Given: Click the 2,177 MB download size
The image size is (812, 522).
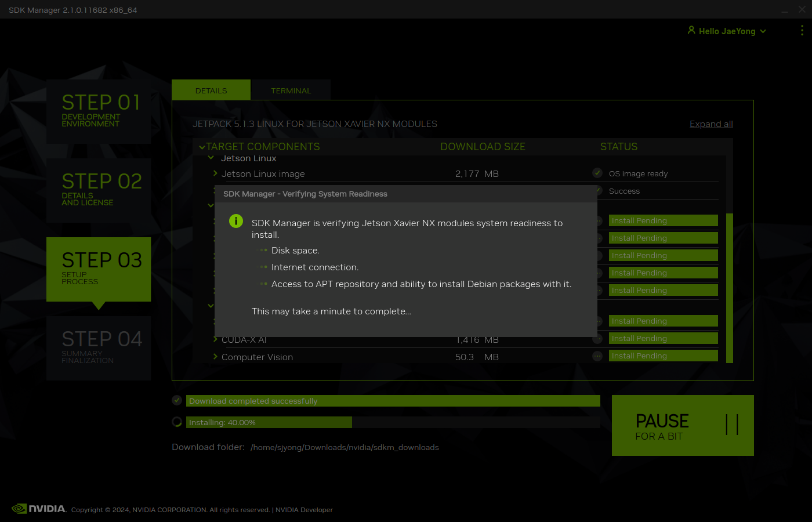Looking at the screenshot, I should (x=477, y=173).
